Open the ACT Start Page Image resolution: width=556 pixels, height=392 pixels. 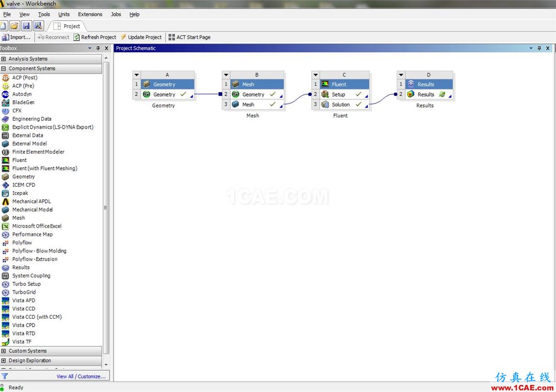tap(189, 37)
